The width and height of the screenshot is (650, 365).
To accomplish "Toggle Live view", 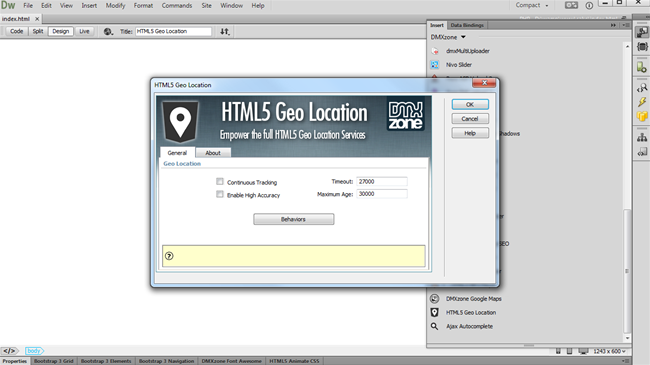I will click(x=84, y=32).
